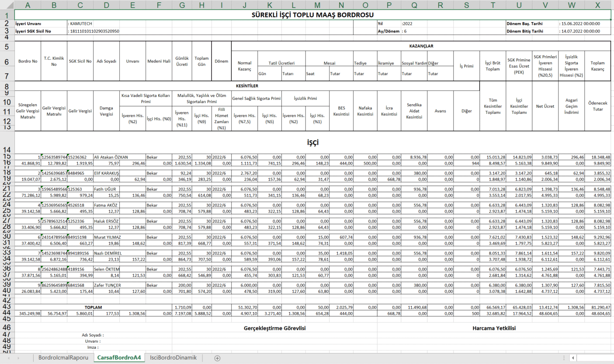The height and width of the screenshot is (364, 614).
Task: Click the Damga Vergisi heading
Action: 107,111
